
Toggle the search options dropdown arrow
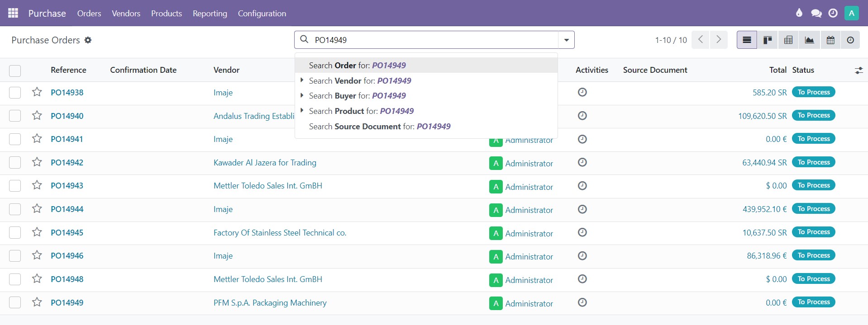pyautogui.click(x=566, y=40)
